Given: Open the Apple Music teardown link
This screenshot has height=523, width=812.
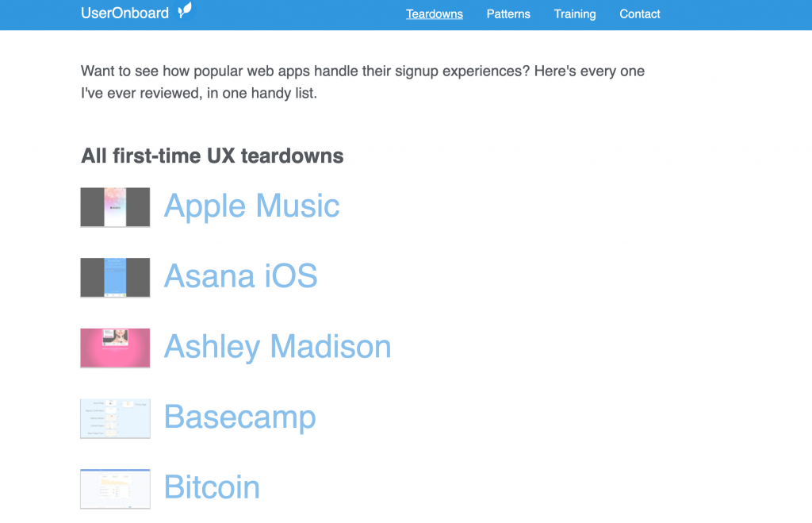Looking at the screenshot, I should [251, 206].
